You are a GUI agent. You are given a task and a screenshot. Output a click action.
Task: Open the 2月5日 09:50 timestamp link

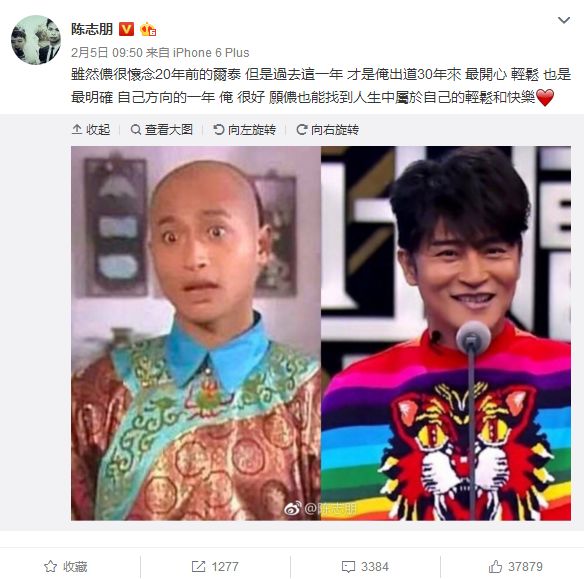pyautogui.click(x=107, y=53)
